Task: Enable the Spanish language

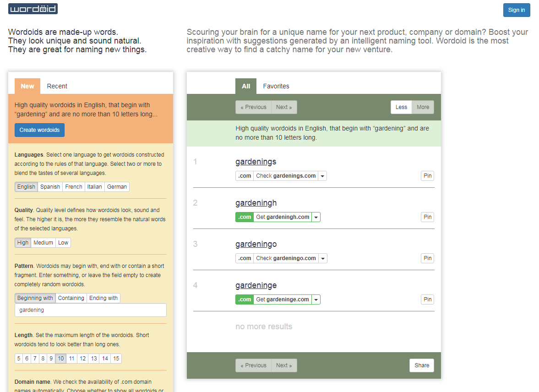Action: (50, 186)
